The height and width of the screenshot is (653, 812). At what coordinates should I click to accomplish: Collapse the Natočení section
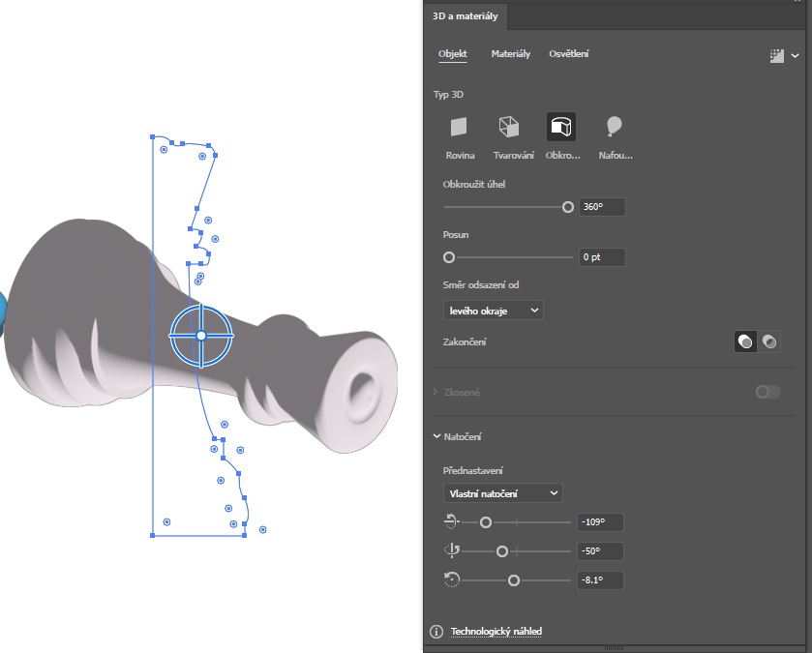tap(437, 437)
